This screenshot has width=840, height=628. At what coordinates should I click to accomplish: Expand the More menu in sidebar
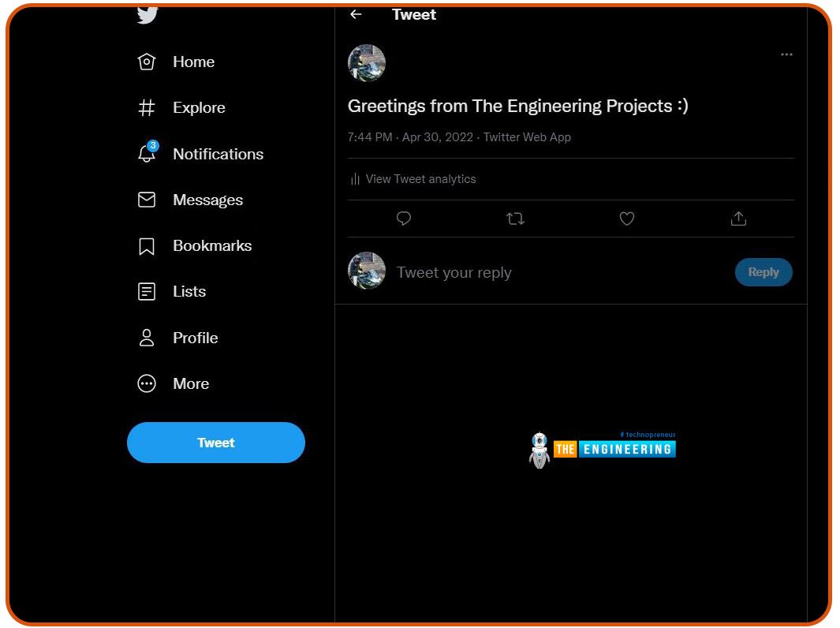click(190, 384)
